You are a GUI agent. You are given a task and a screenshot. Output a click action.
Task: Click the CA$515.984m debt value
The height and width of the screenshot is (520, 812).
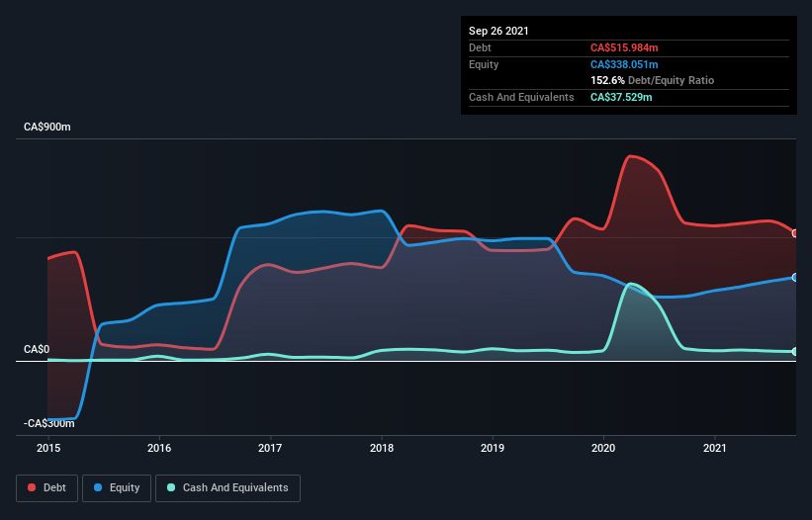tap(624, 47)
